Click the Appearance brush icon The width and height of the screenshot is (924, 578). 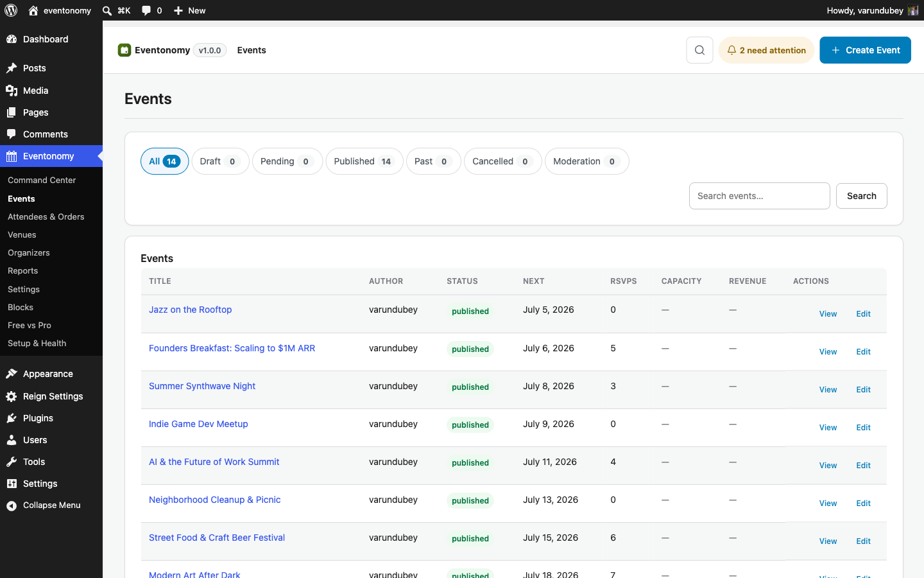(12, 374)
